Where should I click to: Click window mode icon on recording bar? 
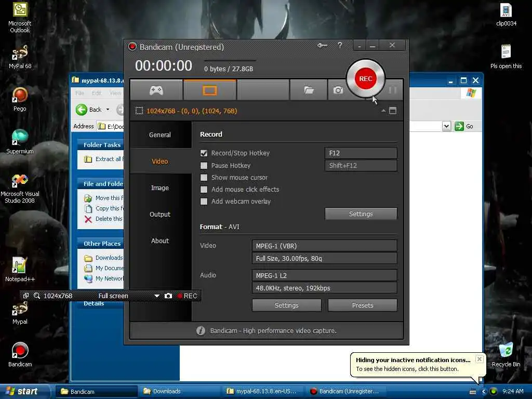tap(26, 296)
